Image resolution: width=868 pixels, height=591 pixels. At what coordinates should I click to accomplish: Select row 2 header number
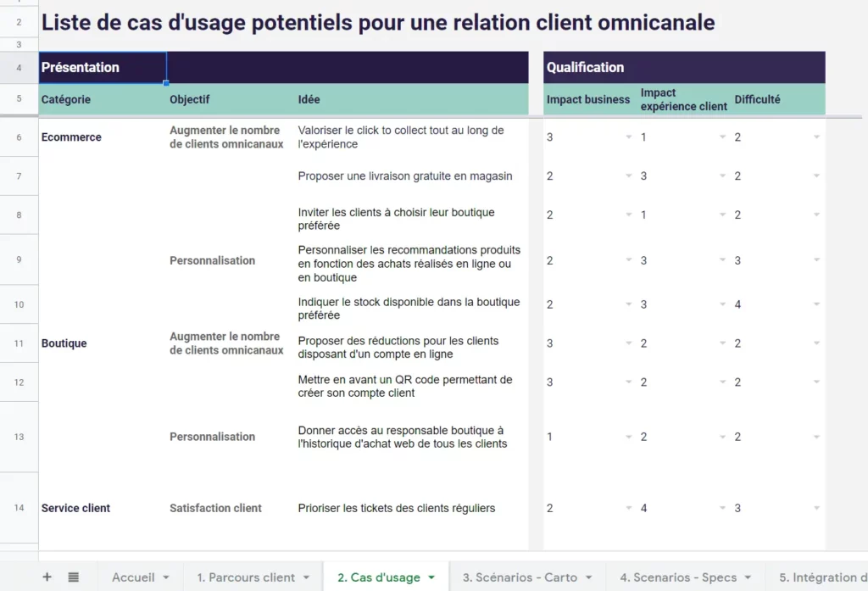(19, 22)
